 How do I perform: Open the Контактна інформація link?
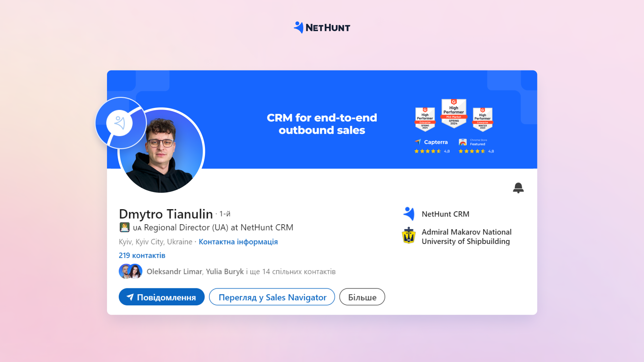[238, 242]
